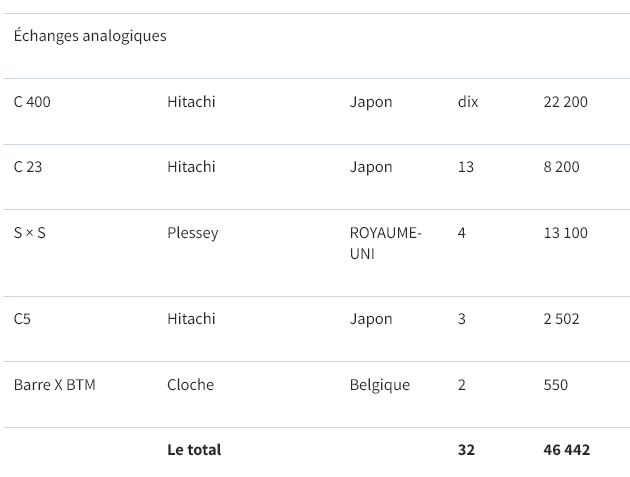Image resolution: width=630 pixels, height=477 pixels.
Task: Click the "Échanges analogiques" section heading
Action: tap(90, 36)
